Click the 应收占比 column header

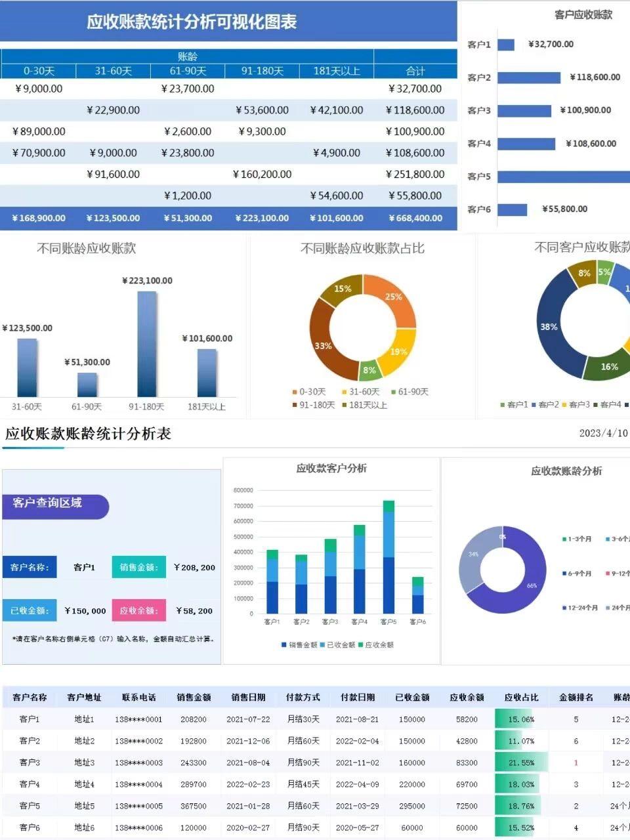(x=521, y=697)
